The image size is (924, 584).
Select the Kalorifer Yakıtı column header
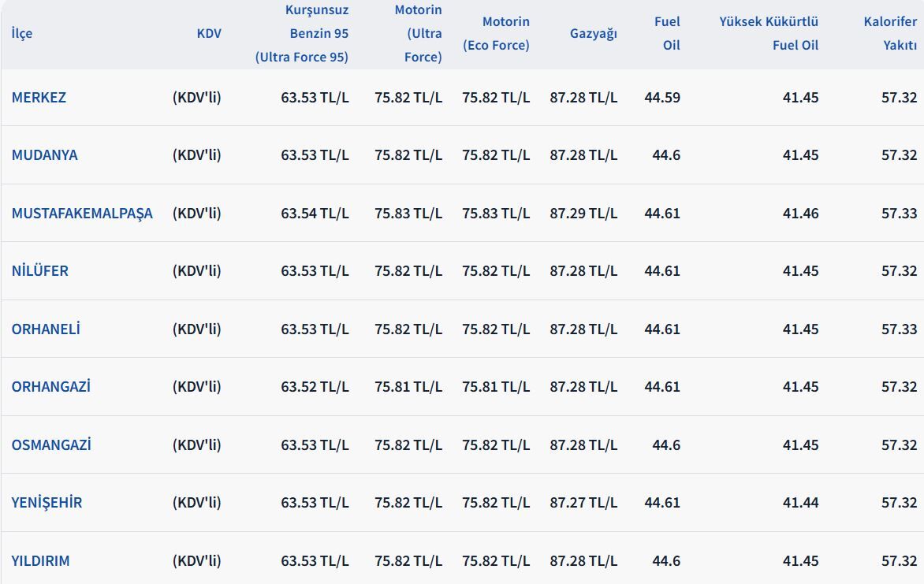point(890,34)
